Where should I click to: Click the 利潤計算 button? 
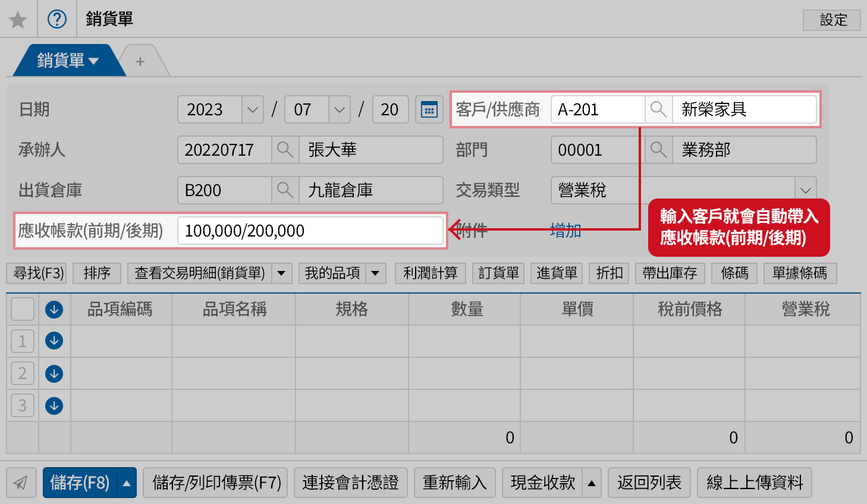point(430,273)
